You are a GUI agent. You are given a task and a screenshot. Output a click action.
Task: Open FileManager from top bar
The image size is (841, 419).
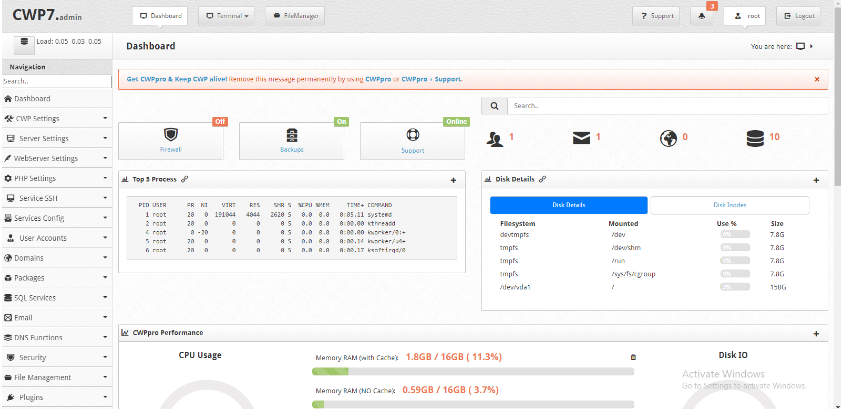(295, 16)
